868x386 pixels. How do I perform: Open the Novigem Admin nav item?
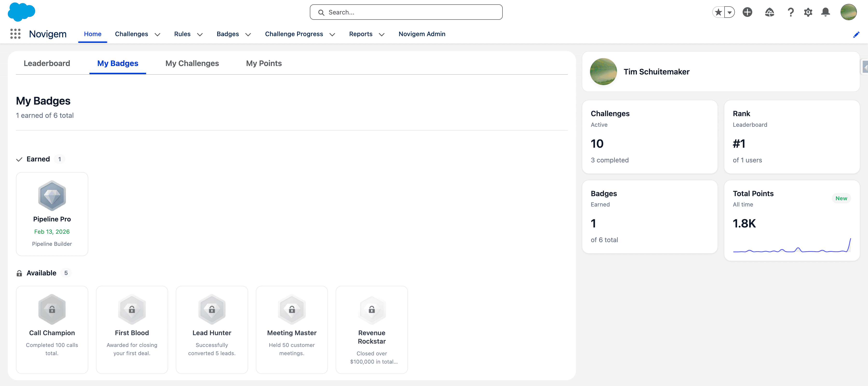click(x=421, y=34)
